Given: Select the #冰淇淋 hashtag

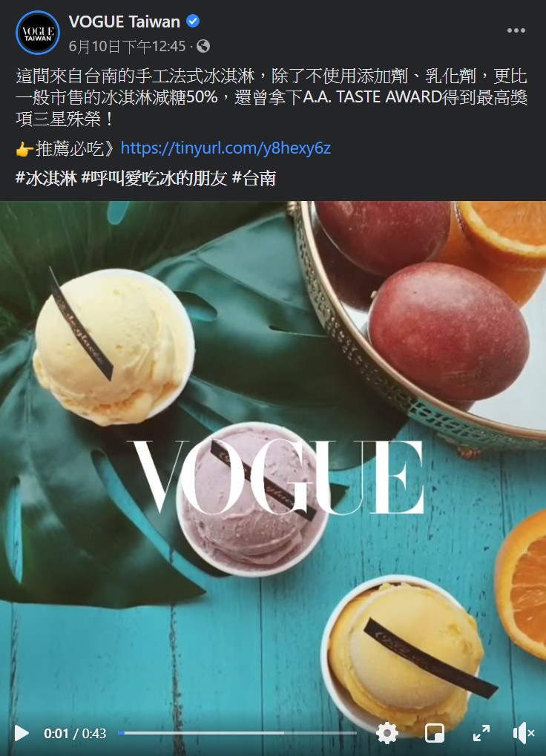Looking at the screenshot, I should pyautogui.click(x=46, y=178).
